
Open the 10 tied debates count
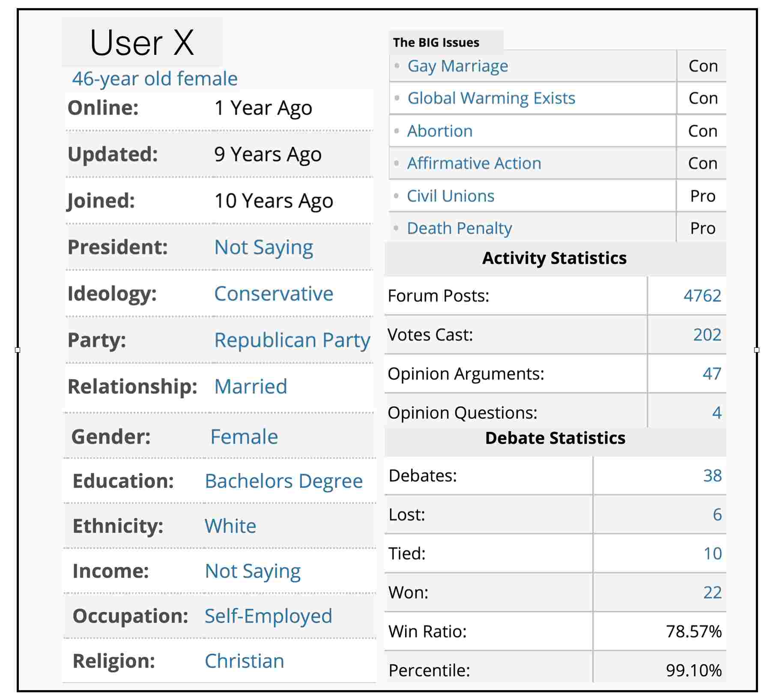pos(713,553)
